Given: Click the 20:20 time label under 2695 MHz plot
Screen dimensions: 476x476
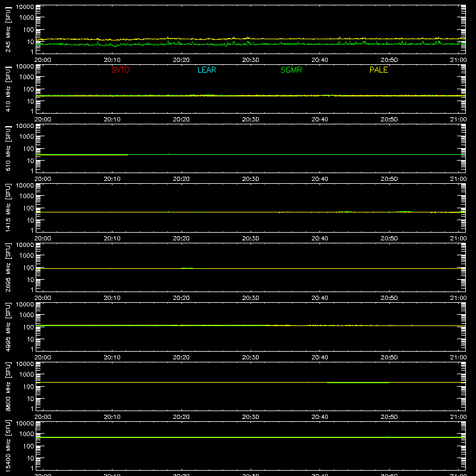Looking at the screenshot, I should pos(181,298).
